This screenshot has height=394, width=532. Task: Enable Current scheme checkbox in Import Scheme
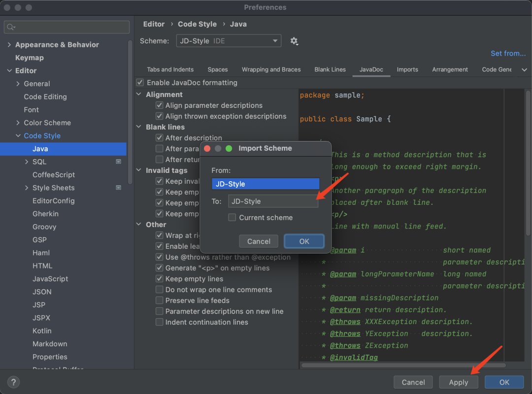click(232, 218)
